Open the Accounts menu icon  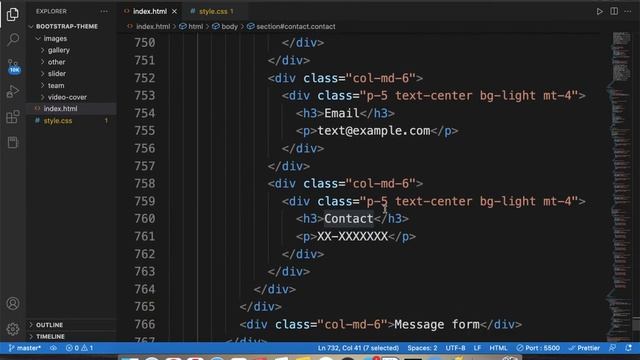(x=13, y=304)
